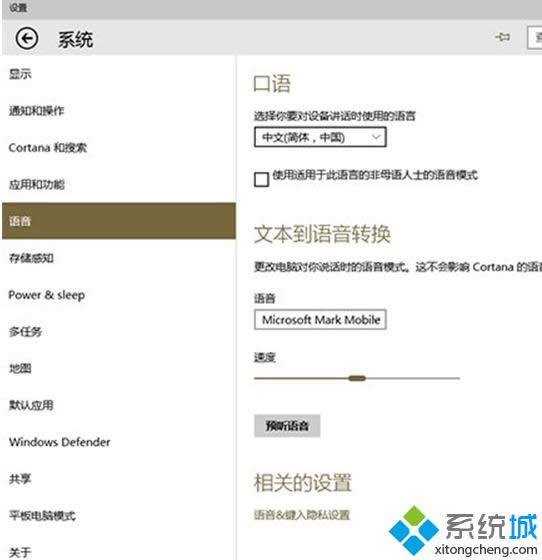Go to Power & sleep settings
The image size is (542, 560).
pos(47,295)
